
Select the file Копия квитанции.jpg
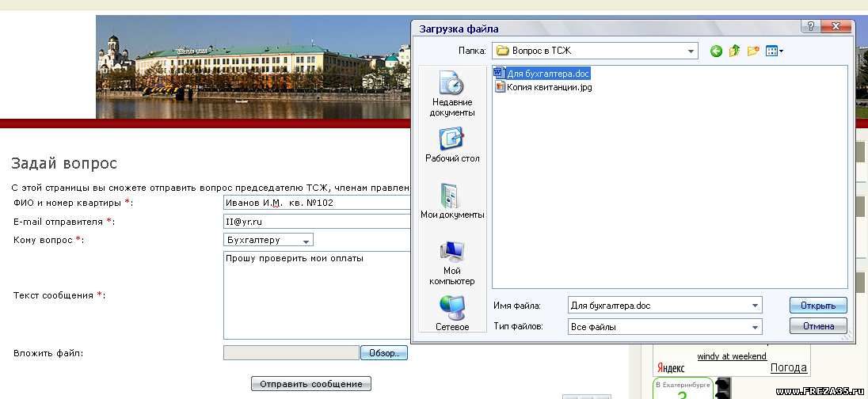543,87
